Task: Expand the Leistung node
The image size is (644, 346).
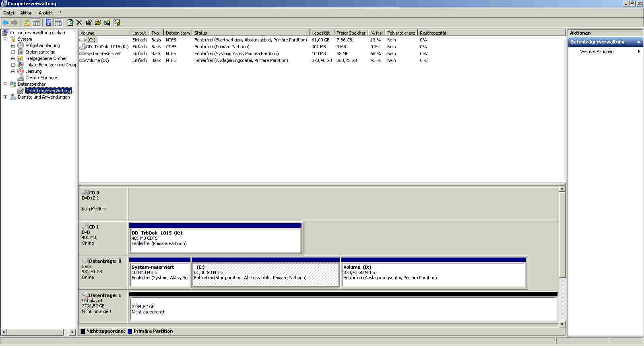Action: tap(13, 71)
